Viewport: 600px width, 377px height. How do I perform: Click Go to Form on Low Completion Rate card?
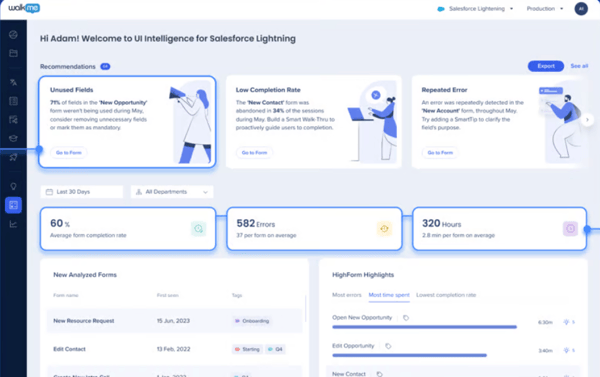tap(254, 153)
